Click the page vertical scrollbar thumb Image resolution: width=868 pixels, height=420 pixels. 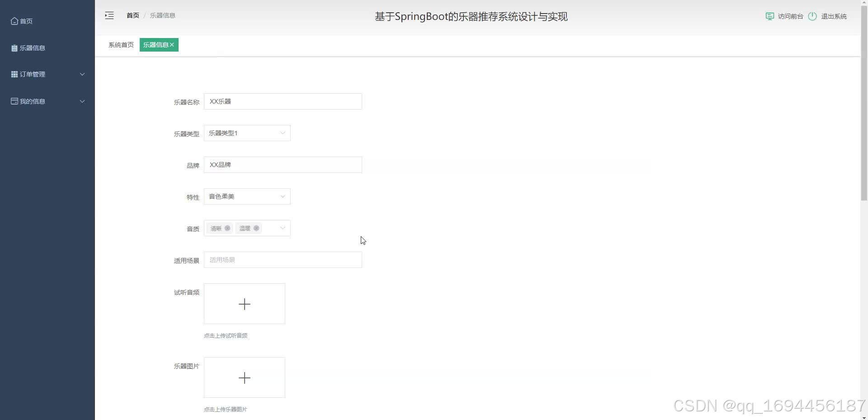[864, 104]
